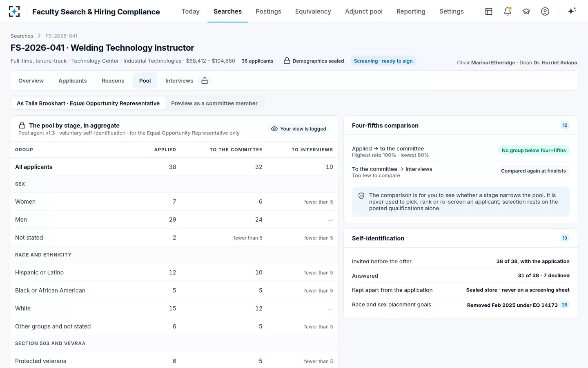Open the table layout icon in header
The width and height of the screenshot is (588, 368).
coord(489,11)
